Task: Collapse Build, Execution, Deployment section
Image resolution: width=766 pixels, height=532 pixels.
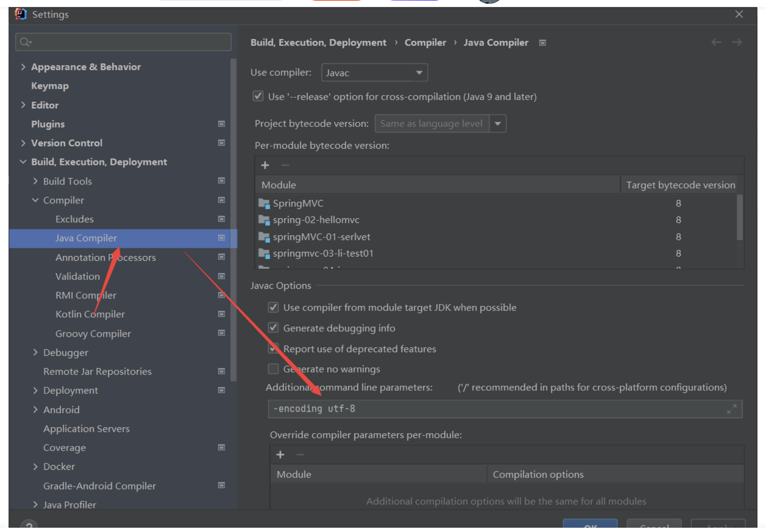Action: [x=23, y=162]
